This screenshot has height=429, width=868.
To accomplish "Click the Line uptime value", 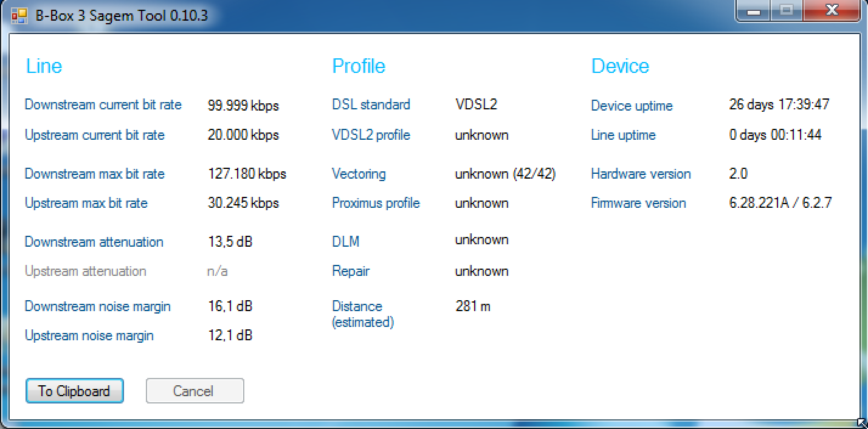I will click(775, 135).
